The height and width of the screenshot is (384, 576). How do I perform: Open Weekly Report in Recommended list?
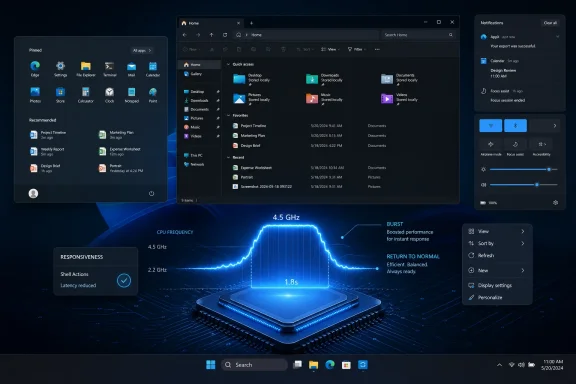click(x=47, y=151)
